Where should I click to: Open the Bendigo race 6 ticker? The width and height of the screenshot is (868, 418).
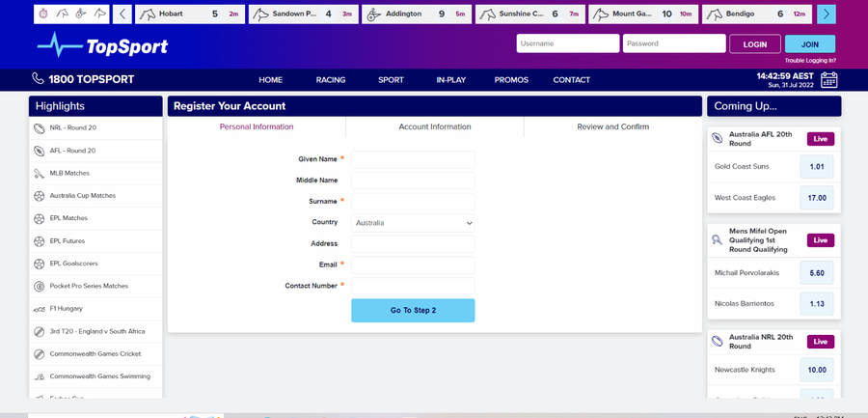pos(756,14)
